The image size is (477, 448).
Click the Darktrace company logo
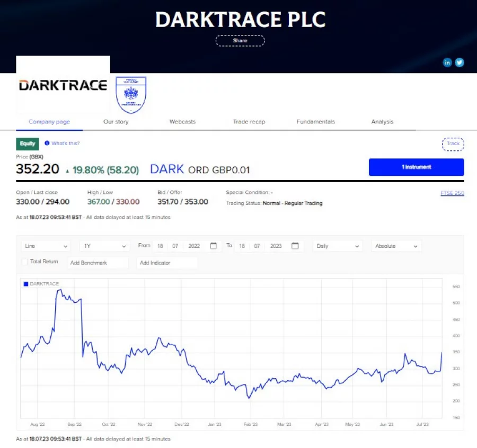[x=63, y=85]
